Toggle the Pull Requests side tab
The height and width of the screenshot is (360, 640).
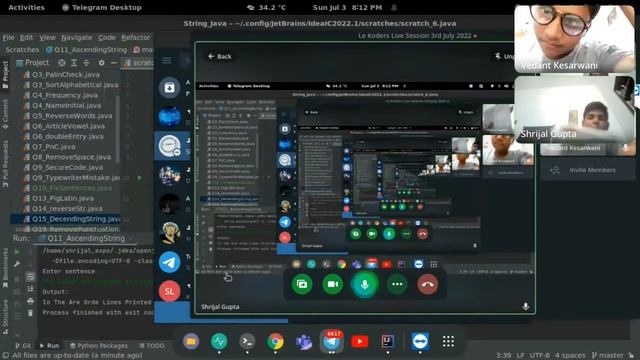(x=5, y=163)
